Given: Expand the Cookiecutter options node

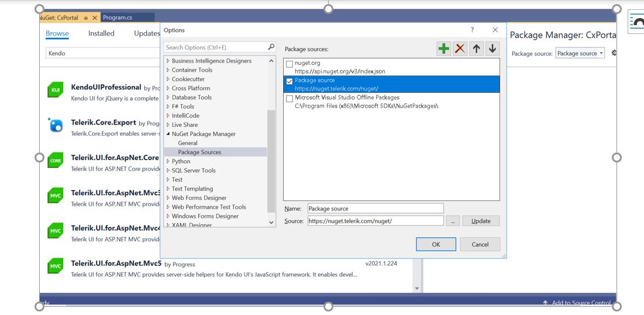Looking at the screenshot, I should pyautogui.click(x=168, y=79).
